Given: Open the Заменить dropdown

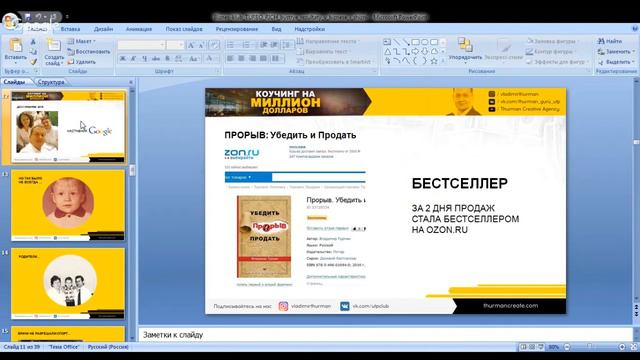Looking at the screenshot, I should (616, 52).
